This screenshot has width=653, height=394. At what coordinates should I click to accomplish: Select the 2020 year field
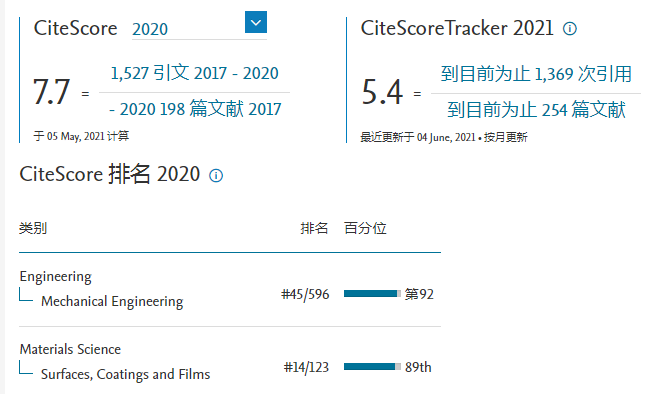pyautogui.click(x=199, y=29)
